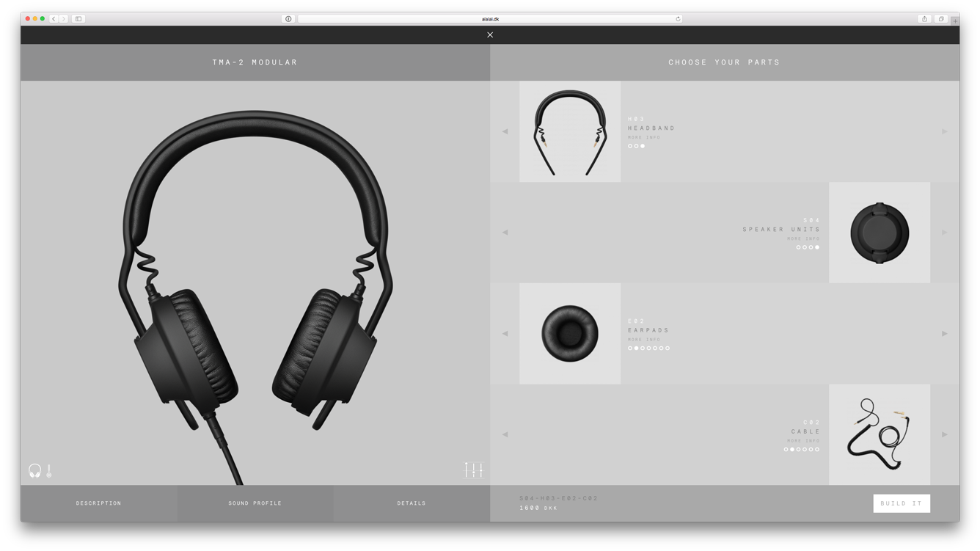Select the second headband option dot

tap(636, 146)
